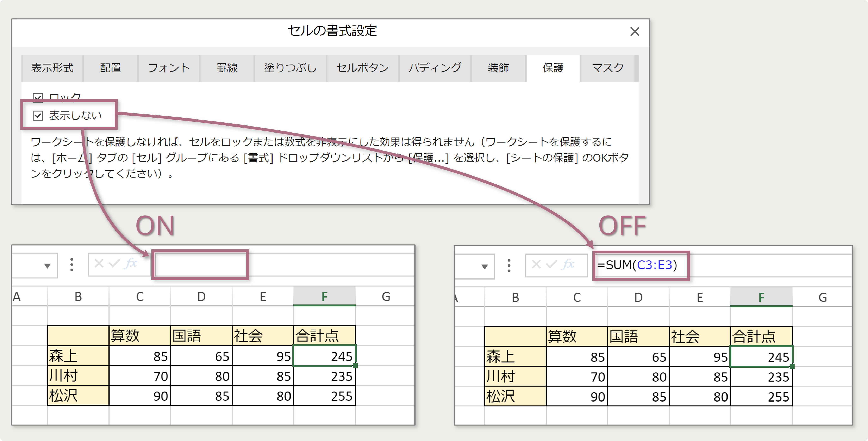Click the =SUM(C3:E3) formula in OFF sheet

tap(637, 265)
